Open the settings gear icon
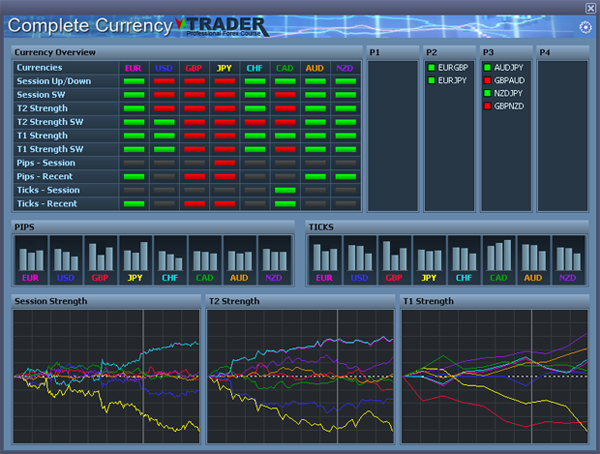The width and height of the screenshot is (600, 454). point(585,27)
